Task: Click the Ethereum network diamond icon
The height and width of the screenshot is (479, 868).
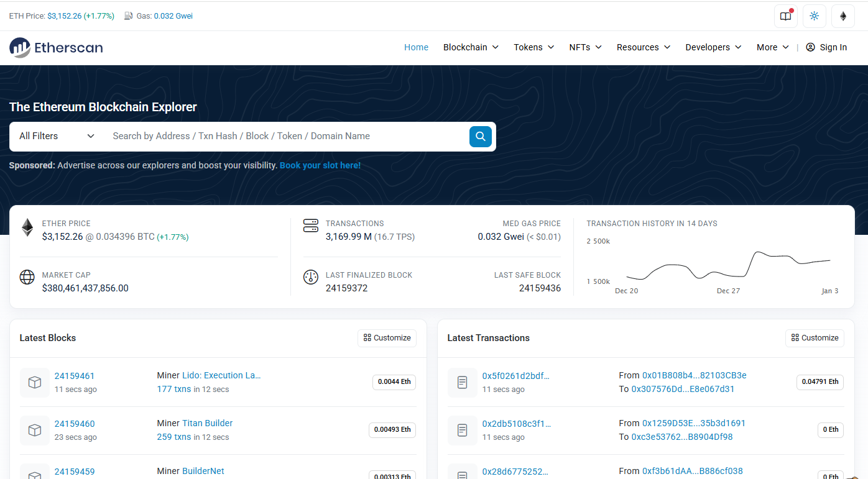Action: (843, 16)
